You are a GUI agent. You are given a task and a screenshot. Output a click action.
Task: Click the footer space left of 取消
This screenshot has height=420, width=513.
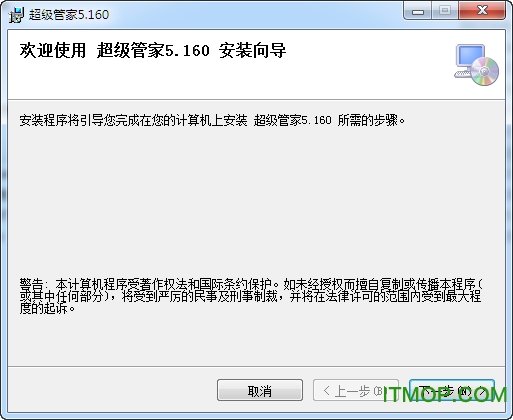112,390
